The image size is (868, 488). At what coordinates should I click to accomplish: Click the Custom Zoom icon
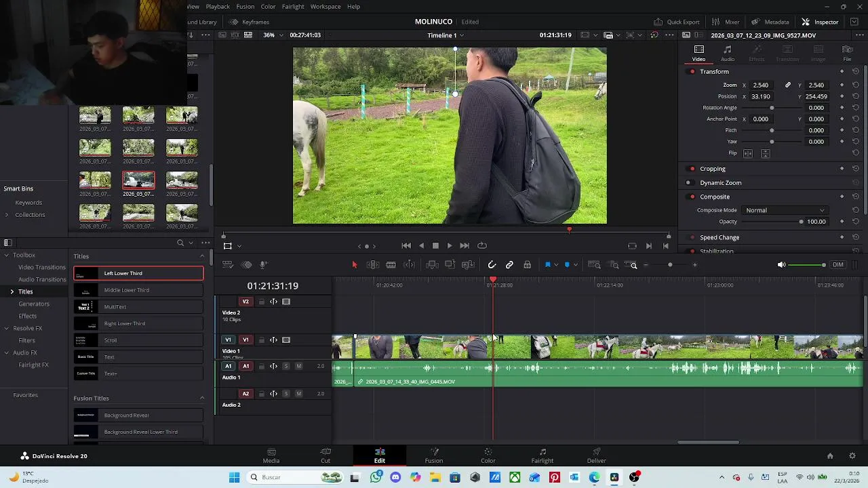coord(631,265)
